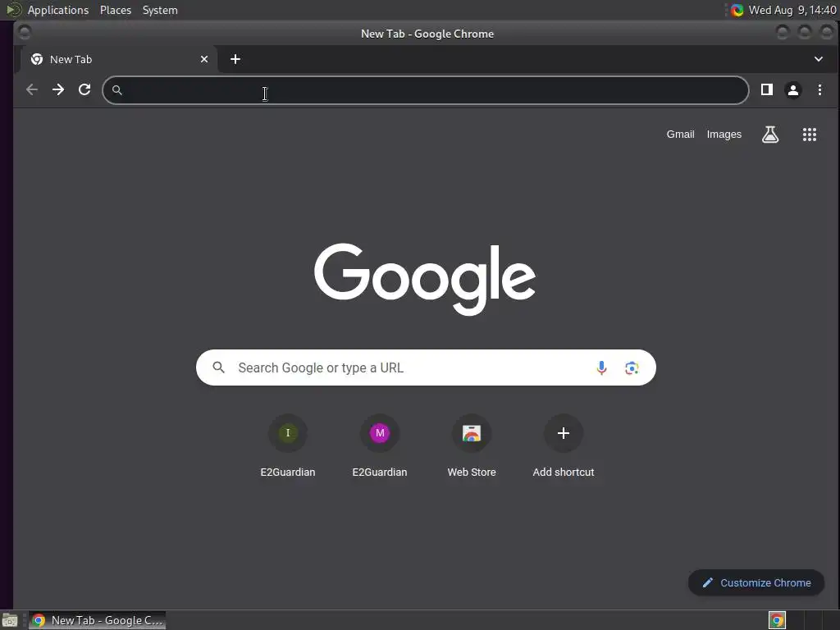Click the magnifier icon in search box
The width and height of the screenshot is (840, 630).
(x=218, y=367)
